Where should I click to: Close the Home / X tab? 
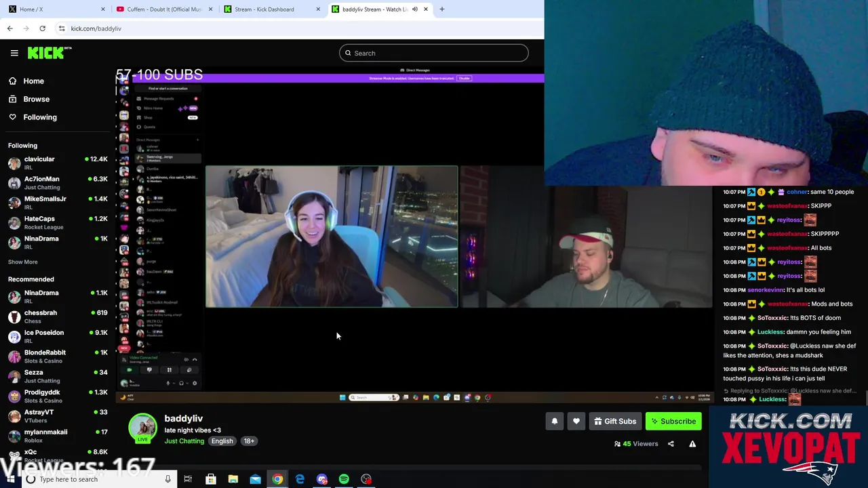[103, 9]
